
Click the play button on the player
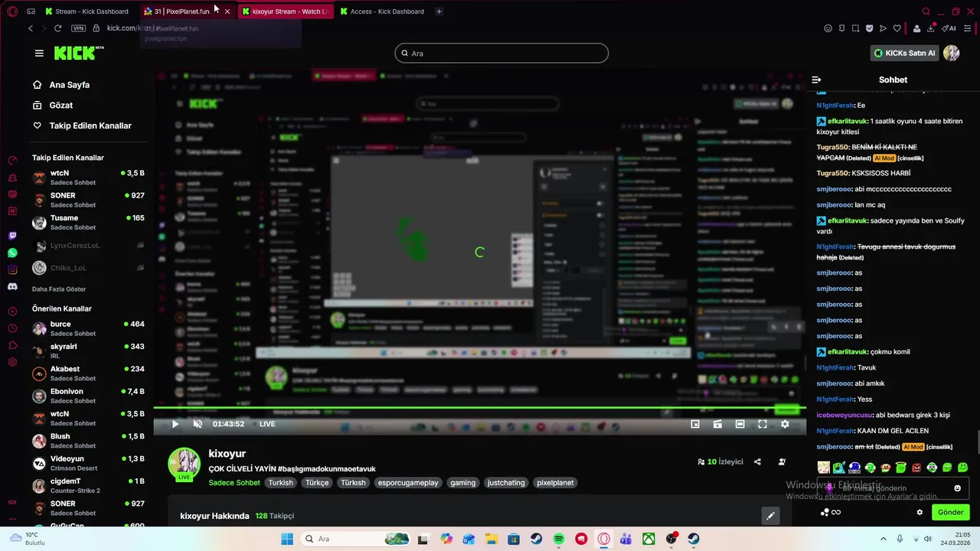click(x=175, y=424)
